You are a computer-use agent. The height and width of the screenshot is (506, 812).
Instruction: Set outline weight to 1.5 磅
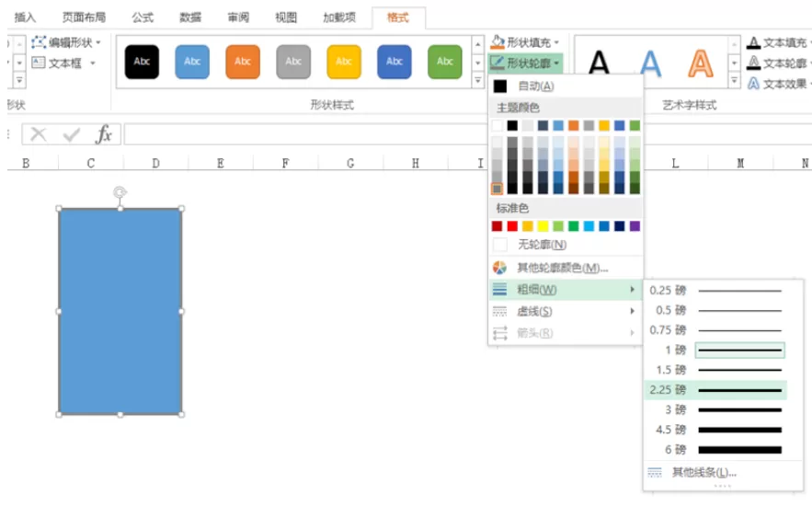tap(715, 370)
